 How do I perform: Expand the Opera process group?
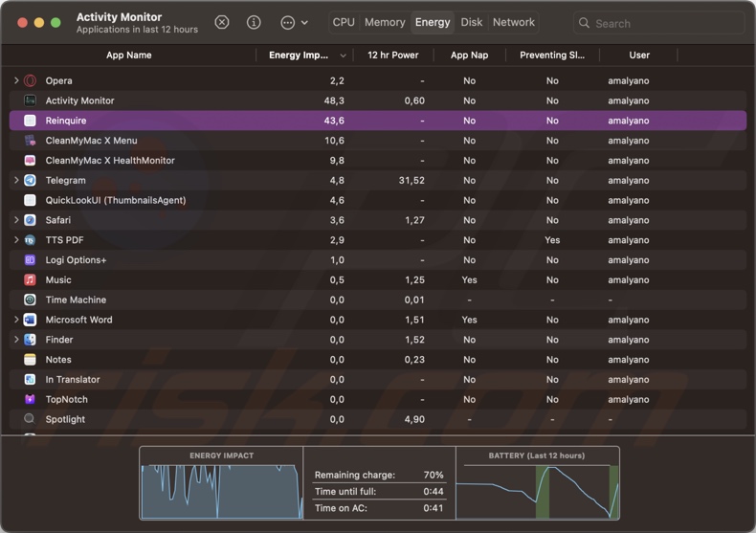coord(16,80)
